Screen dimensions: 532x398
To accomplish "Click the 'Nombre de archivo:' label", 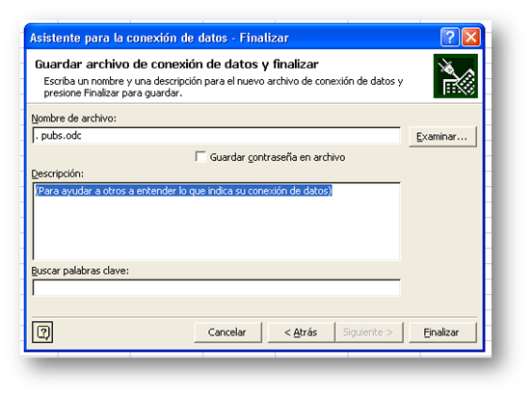I will (x=73, y=119).
